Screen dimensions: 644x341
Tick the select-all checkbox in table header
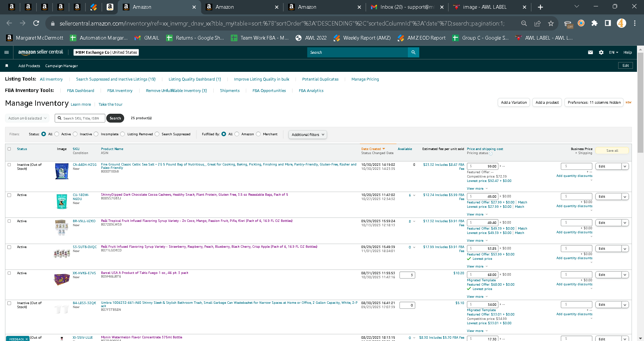point(9,149)
